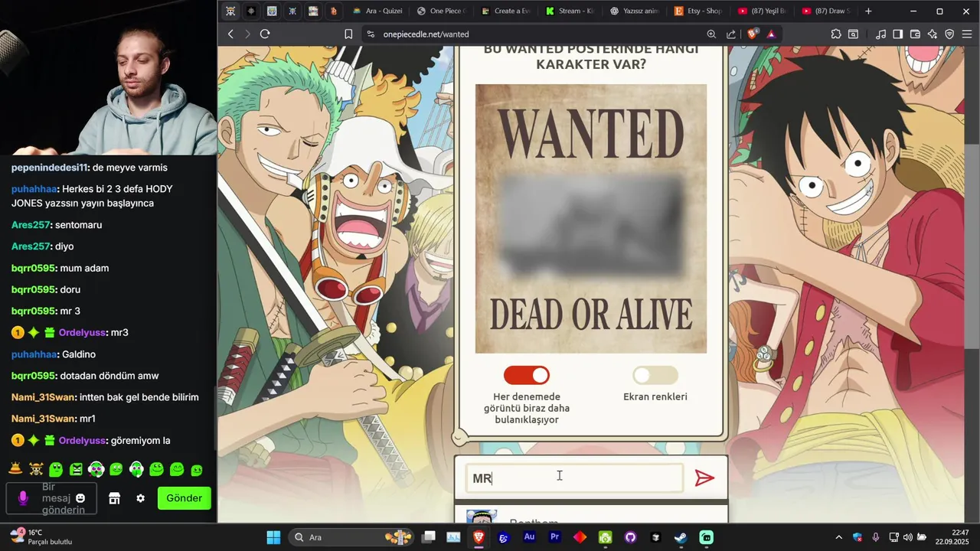Switch to the Etsy - Shop tab
Image resolution: width=980 pixels, height=551 pixels.
[x=699, y=11]
